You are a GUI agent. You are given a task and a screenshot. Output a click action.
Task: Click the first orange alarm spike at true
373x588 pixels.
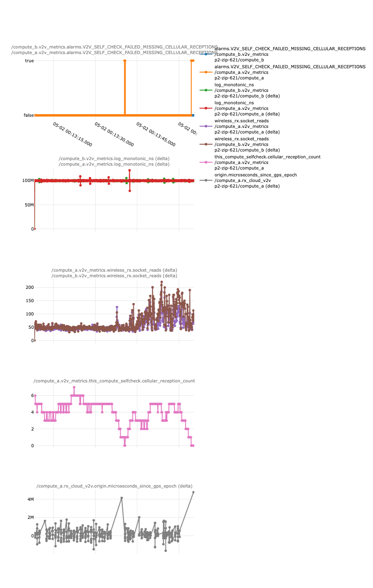(125, 61)
